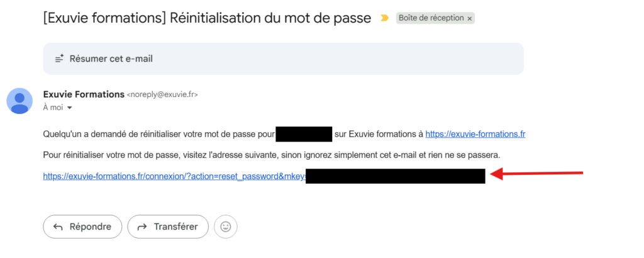The image size is (644, 258).
Task: Open the reset_password connexion link
Action: 174,176
